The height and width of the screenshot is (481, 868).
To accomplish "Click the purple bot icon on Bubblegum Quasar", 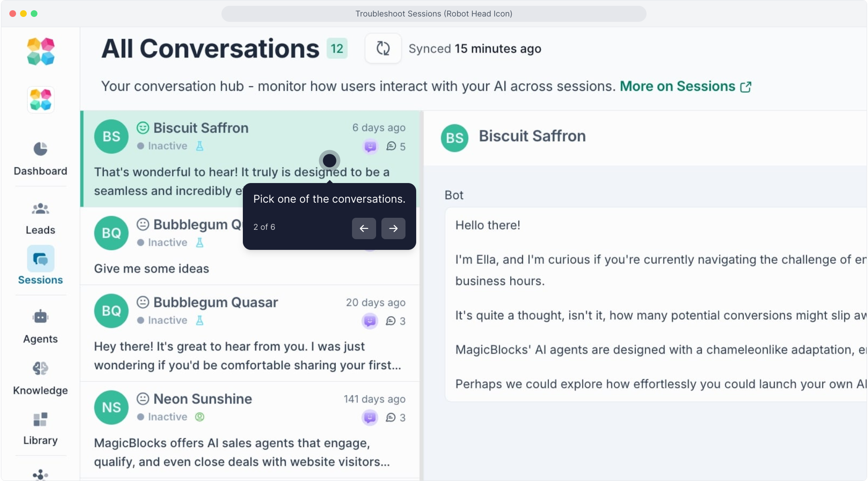I will (370, 321).
